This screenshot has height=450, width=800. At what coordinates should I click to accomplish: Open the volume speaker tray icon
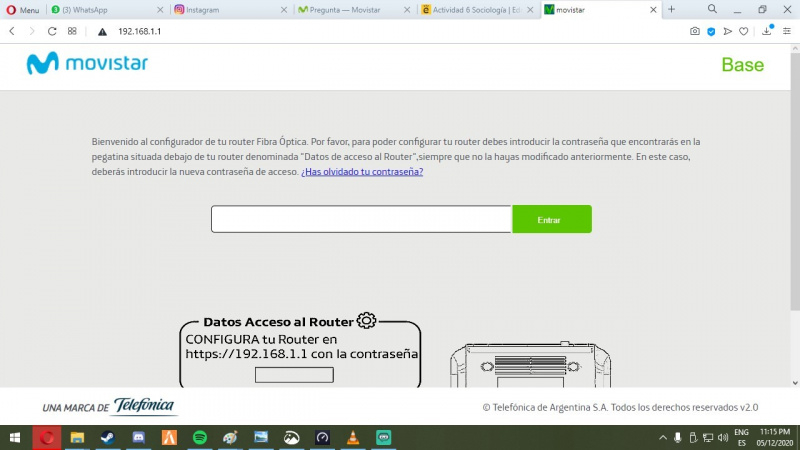coord(723,438)
